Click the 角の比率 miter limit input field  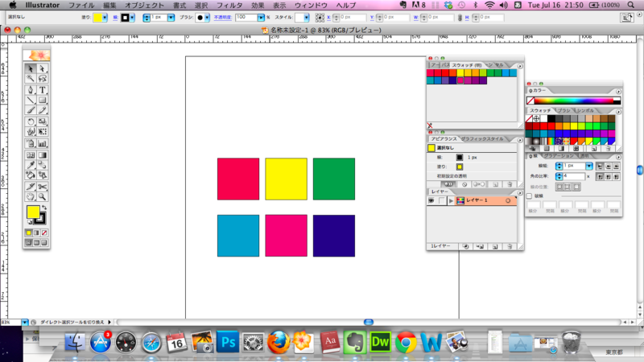click(x=574, y=176)
